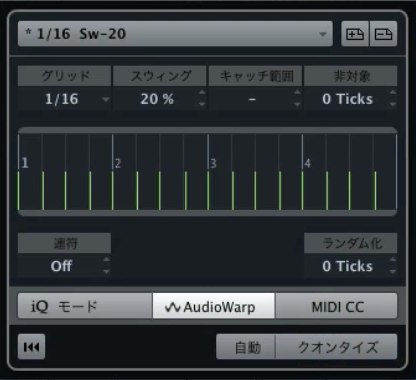Click the 連符 label header
The height and width of the screenshot is (380, 416).
coord(64,243)
